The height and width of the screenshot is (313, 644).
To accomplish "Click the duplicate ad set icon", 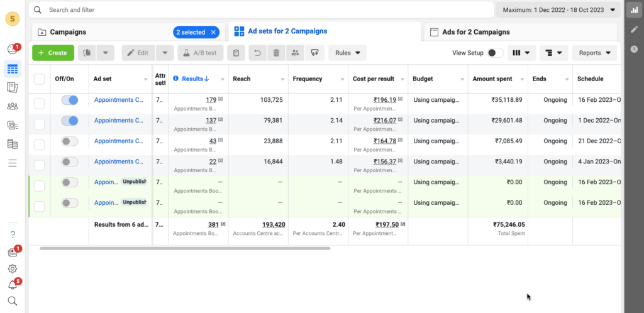I will tap(86, 53).
